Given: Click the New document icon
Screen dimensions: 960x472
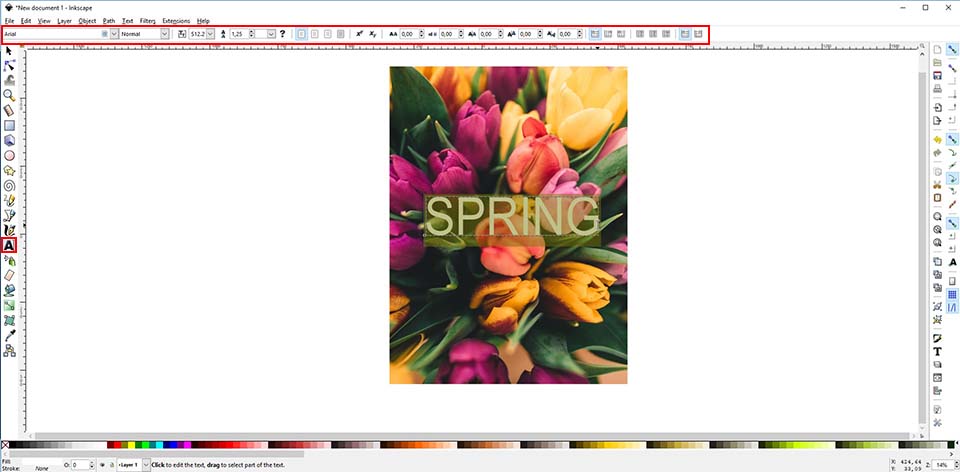Looking at the screenshot, I should click(x=937, y=50).
